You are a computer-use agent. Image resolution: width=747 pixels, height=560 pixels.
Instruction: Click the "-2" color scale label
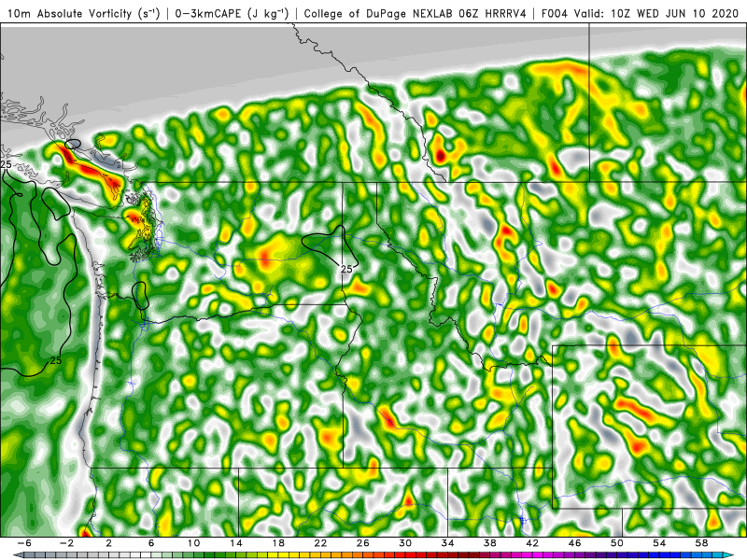coord(66,543)
